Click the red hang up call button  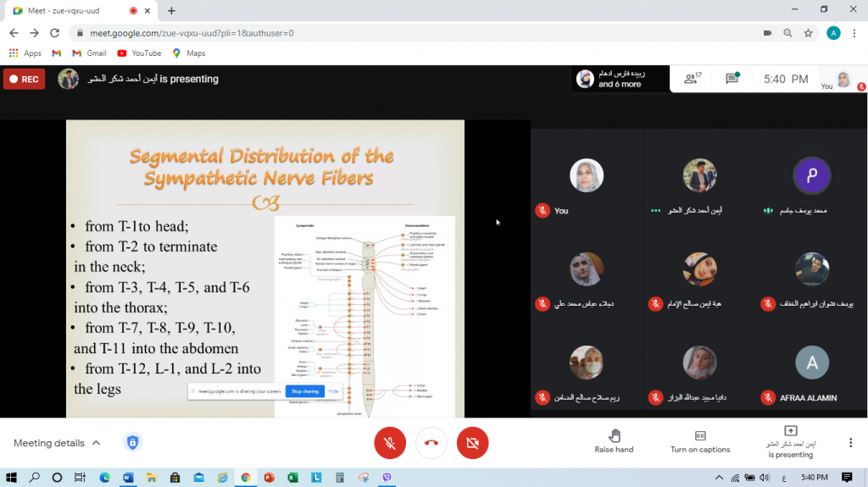[x=431, y=443]
